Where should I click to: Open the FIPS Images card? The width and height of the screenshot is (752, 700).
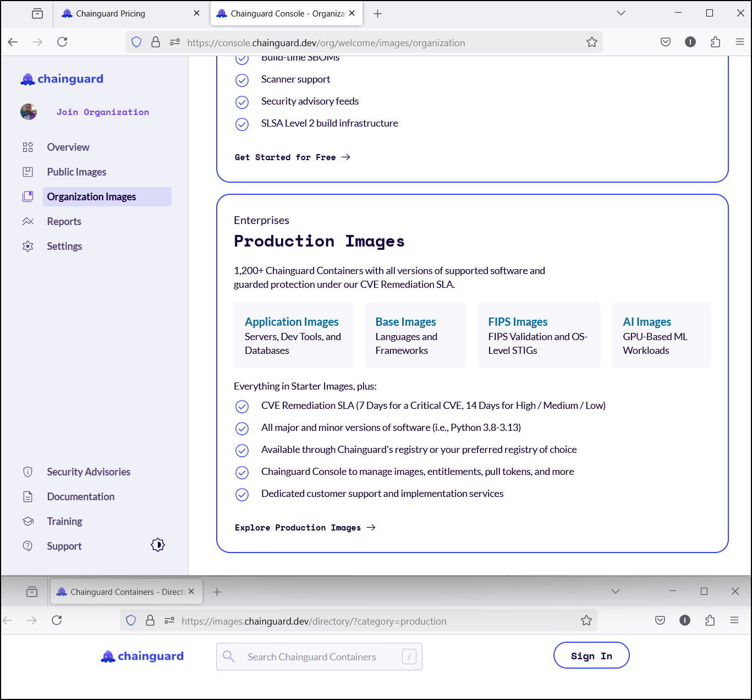(539, 335)
